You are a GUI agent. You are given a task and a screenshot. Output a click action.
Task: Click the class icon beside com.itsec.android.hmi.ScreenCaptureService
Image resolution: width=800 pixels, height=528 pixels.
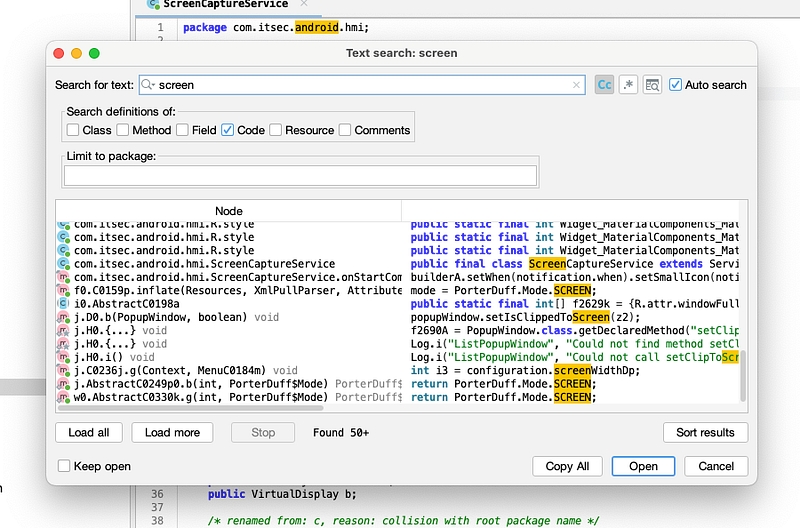point(64,264)
